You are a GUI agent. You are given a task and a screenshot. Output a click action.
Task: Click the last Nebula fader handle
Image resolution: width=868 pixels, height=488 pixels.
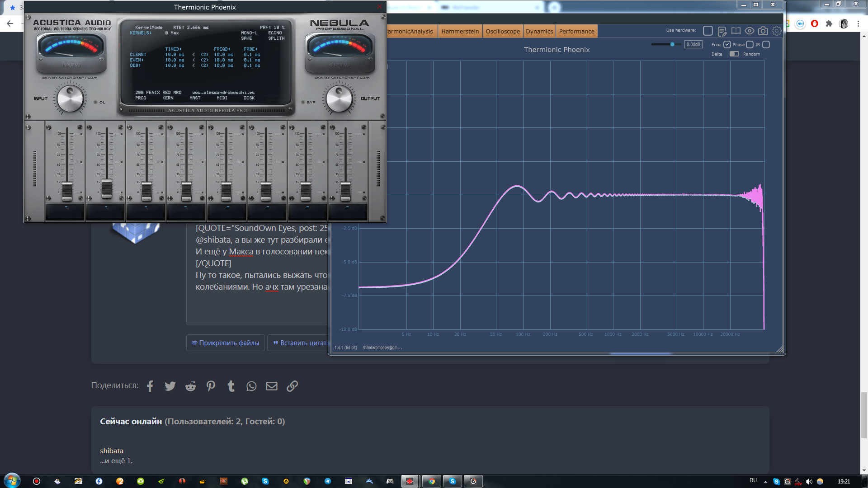[345, 191]
